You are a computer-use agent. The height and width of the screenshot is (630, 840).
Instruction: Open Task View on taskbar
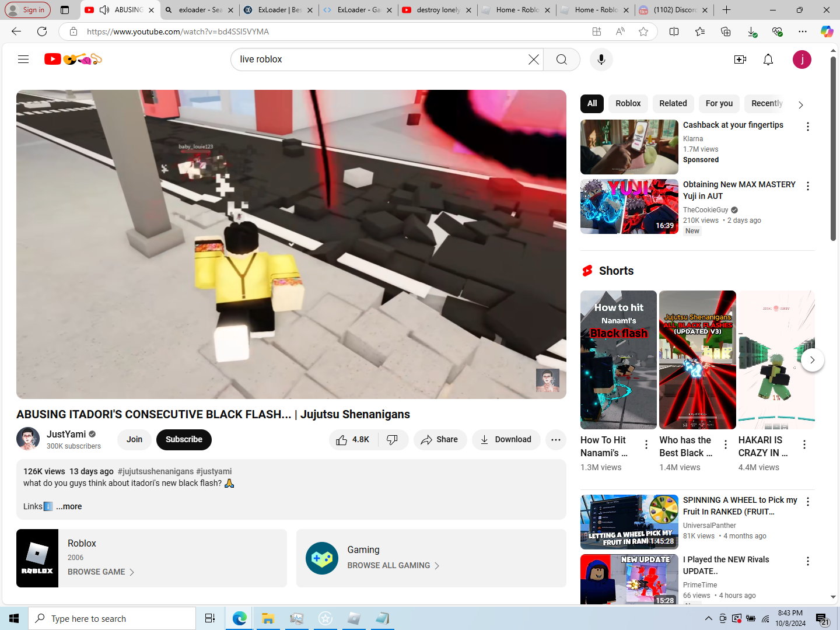[210, 618]
